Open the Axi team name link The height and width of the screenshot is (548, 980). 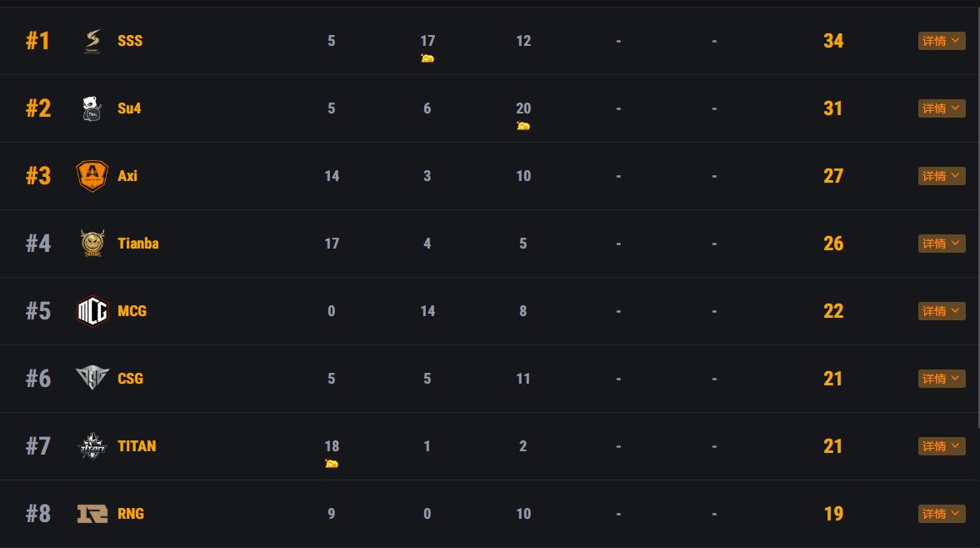[127, 176]
